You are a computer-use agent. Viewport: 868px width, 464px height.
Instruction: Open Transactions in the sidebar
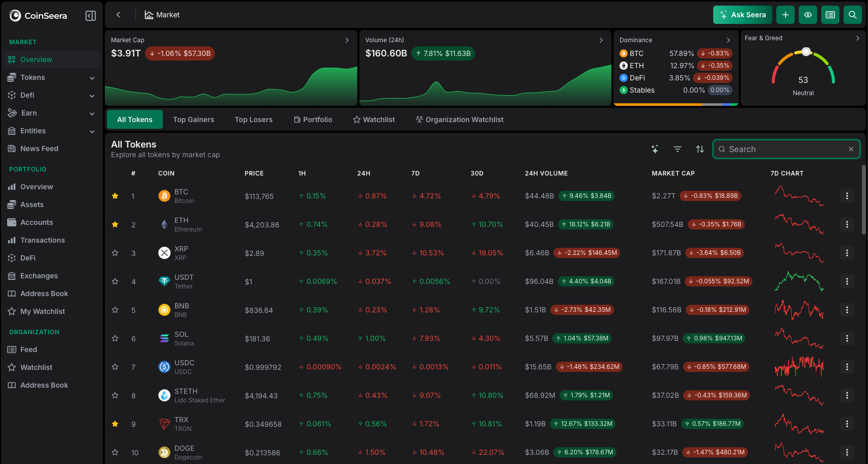(x=51, y=240)
